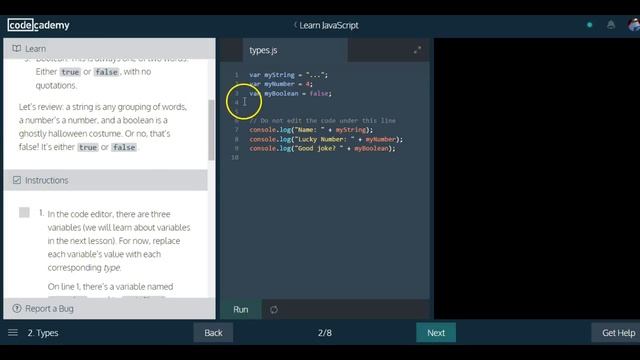The width and height of the screenshot is (640, 360).
Task: Click the Instructions checklist icon
Action: (17, 180)
